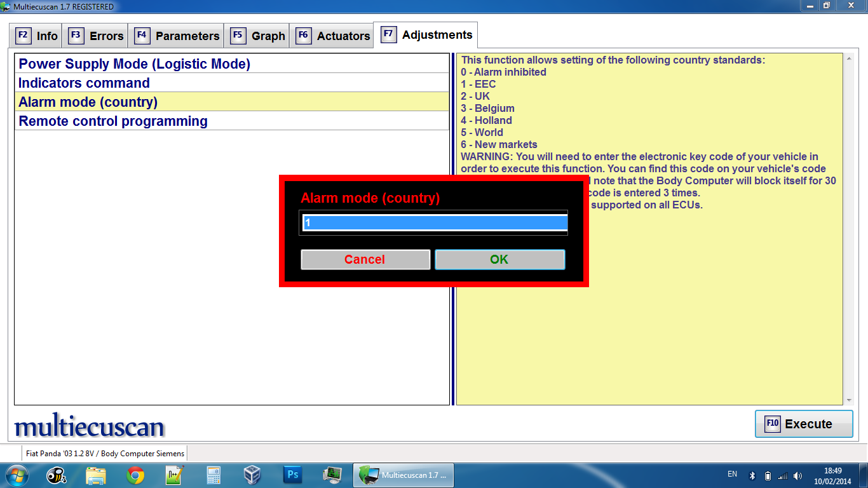Confirm the dialog with OK

tap(499, 259)
